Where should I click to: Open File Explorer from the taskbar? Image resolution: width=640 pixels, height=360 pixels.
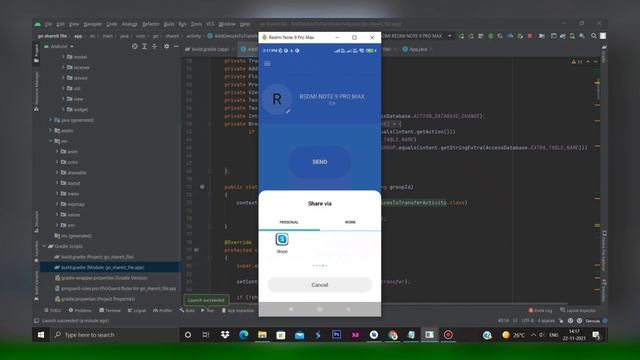[262, 335]
